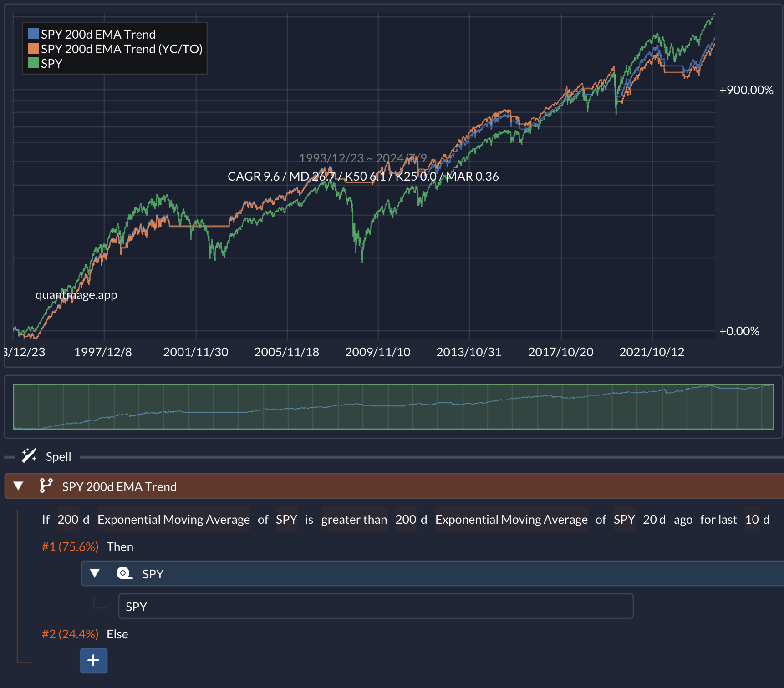Open the second Exponential Moving Average indicator selector
The image size is (784, 688).
tap(511, 519)
